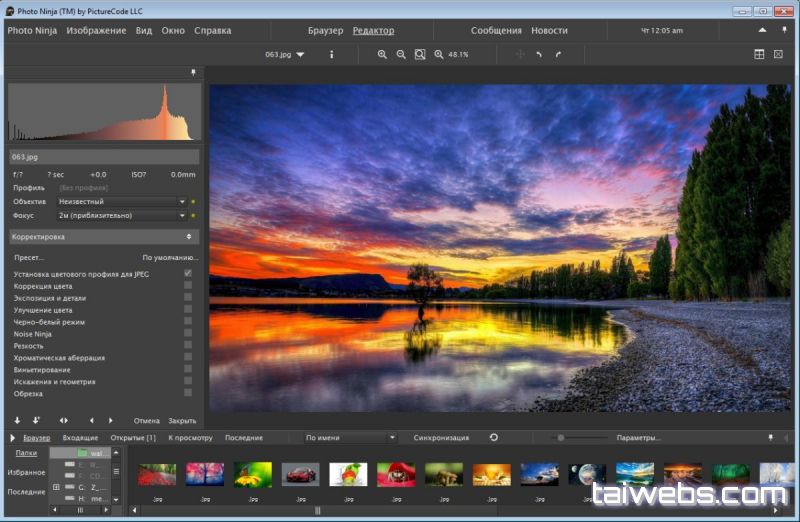Click the pin icon above the histogram
800x522 pixels.
point(193,73)
